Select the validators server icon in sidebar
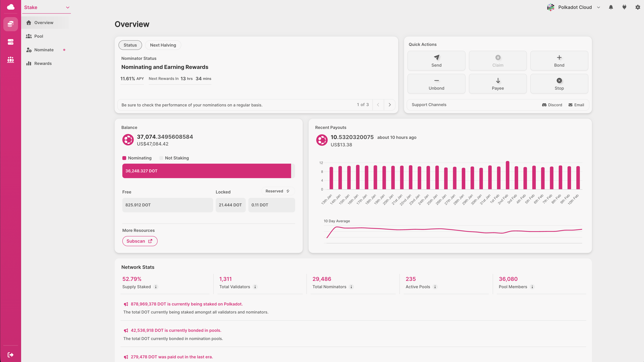 point(10,42)
